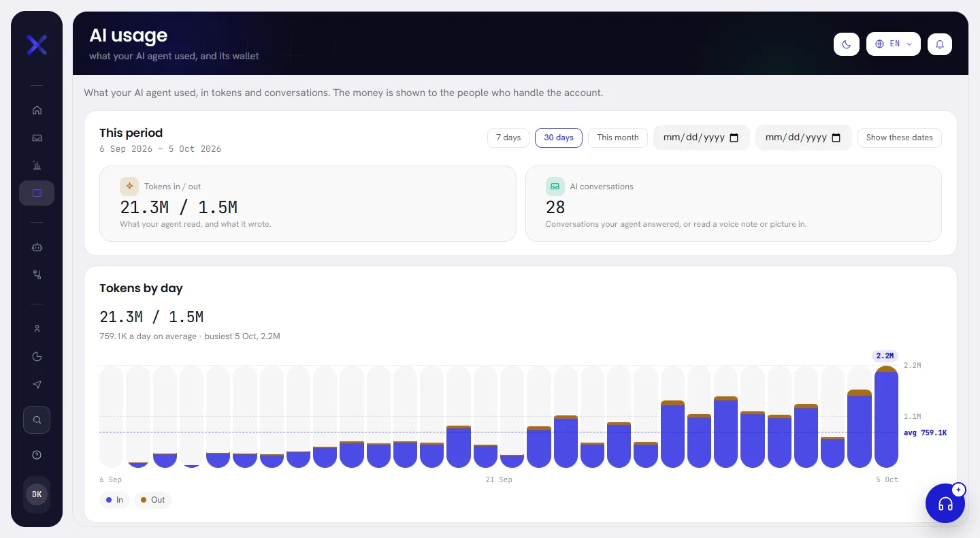Image resolution: width=980 pixels, height=538 pixels.
Task: Open the person contacts icon in sidebar
Action: 37,329
